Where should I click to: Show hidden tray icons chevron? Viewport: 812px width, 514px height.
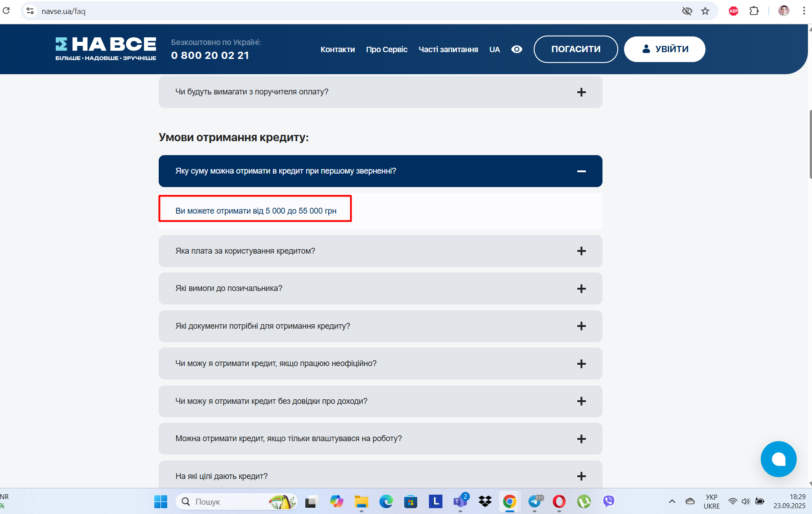672,501
